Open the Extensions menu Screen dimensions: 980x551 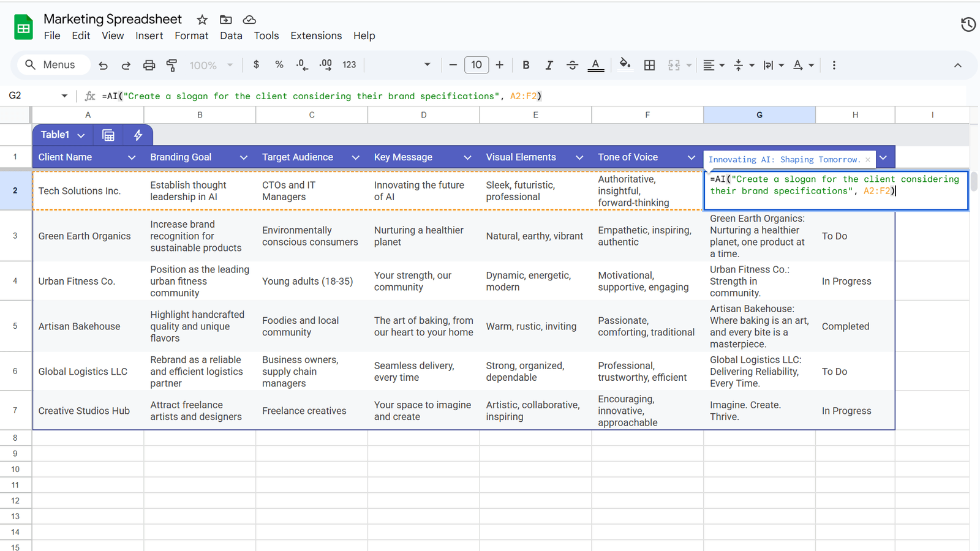316,36
